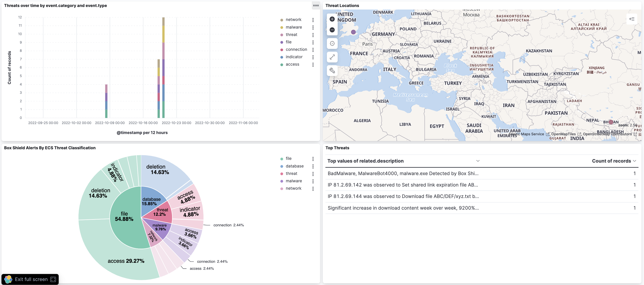The image size is (644, 285).
Task: Click the green access color dot in legend
Action: [282, 64]
